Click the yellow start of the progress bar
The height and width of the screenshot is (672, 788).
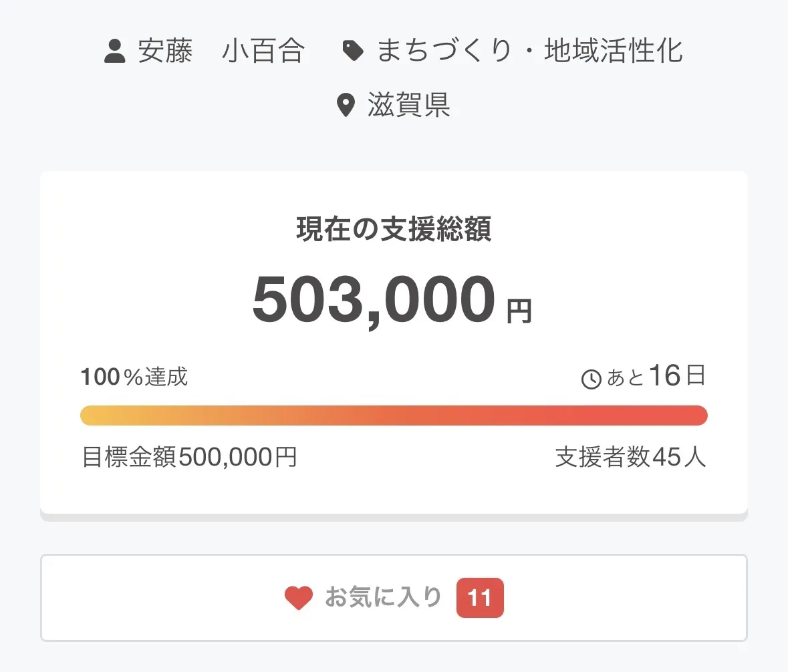point(94,415)
